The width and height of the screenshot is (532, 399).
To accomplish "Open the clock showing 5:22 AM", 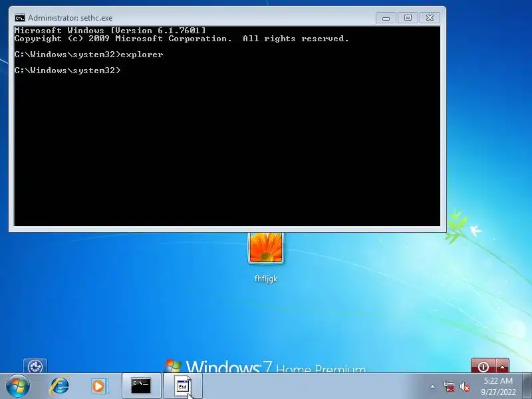I will (x=498, y=386).
